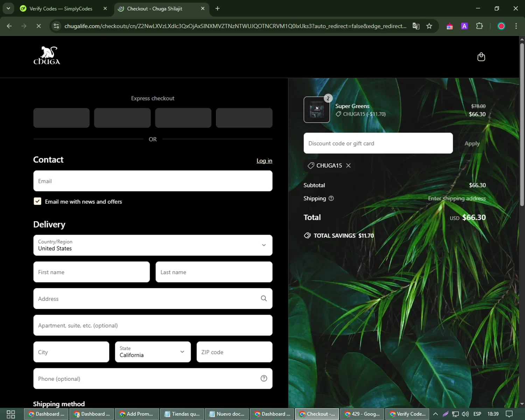This screenshot has height=420, width=525.
Task: Bookmark this page with the star icon
Action: click(429, 26)
